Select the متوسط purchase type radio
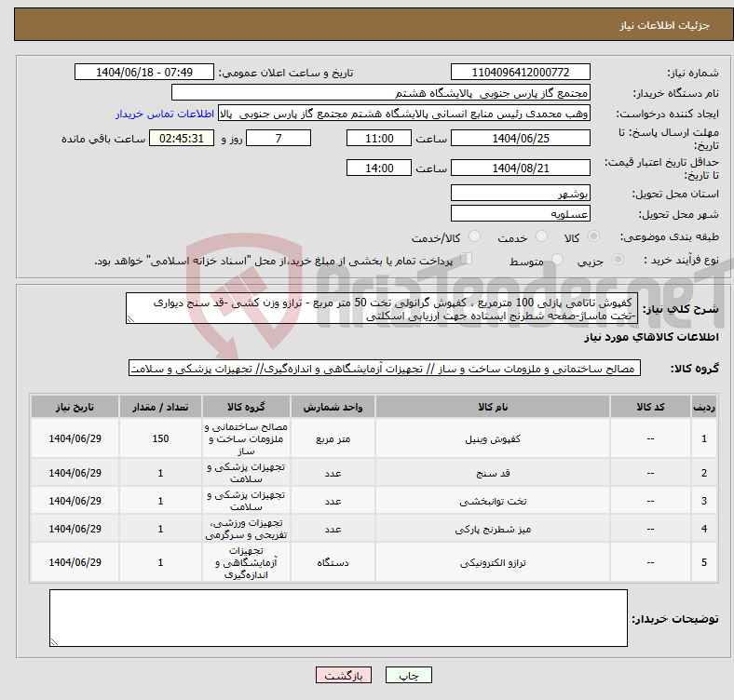 coord(557,260)
